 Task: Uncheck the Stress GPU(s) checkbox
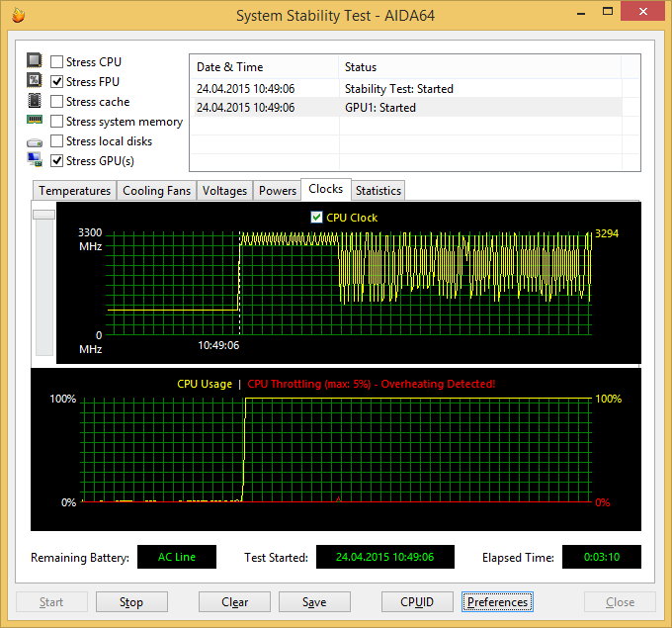click(x=56, y=161)
